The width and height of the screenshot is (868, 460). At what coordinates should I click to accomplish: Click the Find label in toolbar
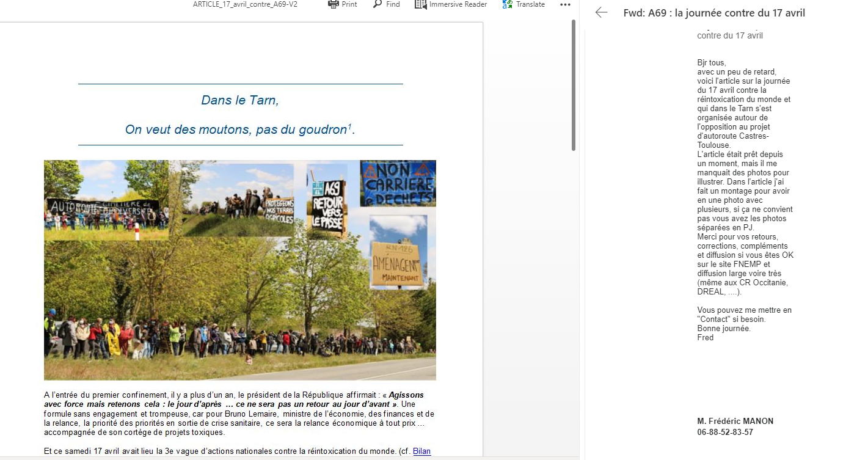pos(393,4)
